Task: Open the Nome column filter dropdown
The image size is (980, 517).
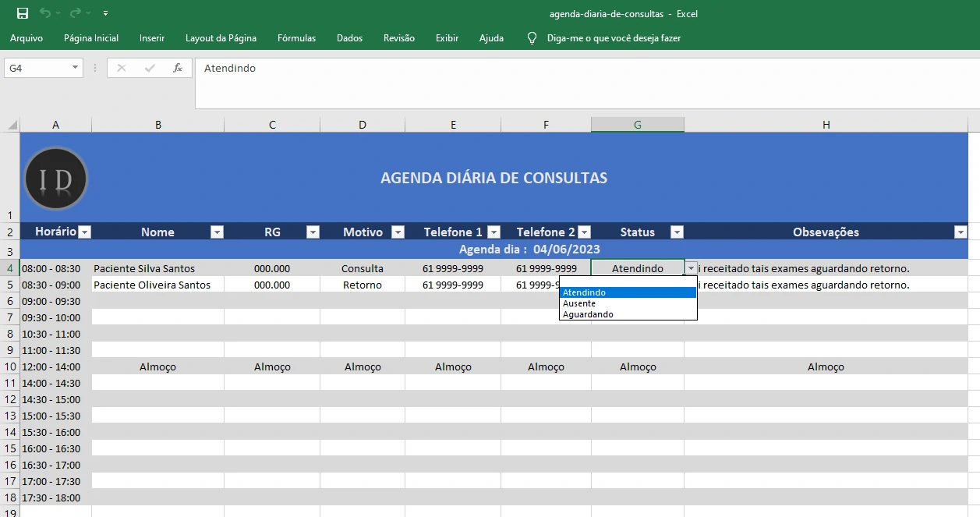Action: (217, 232)
